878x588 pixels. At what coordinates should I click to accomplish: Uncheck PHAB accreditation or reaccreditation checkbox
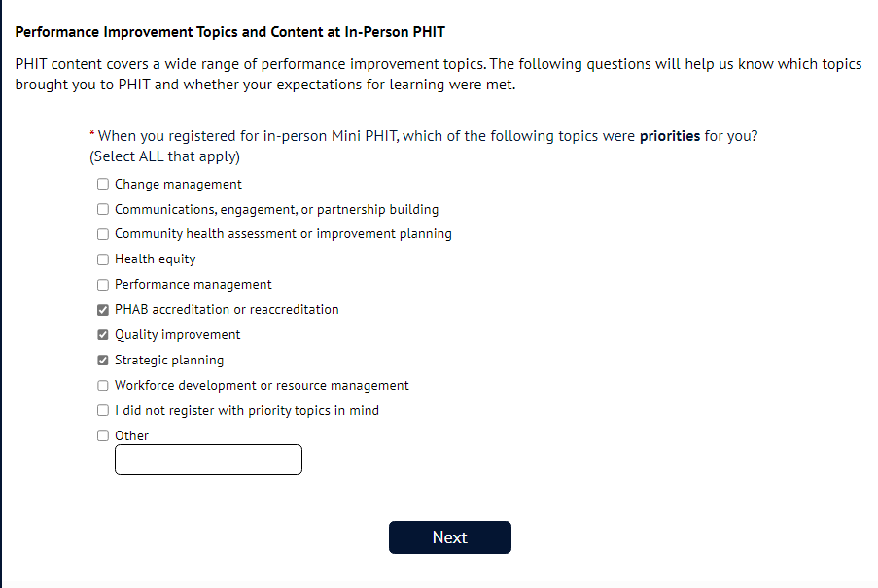tap(103, 310)
